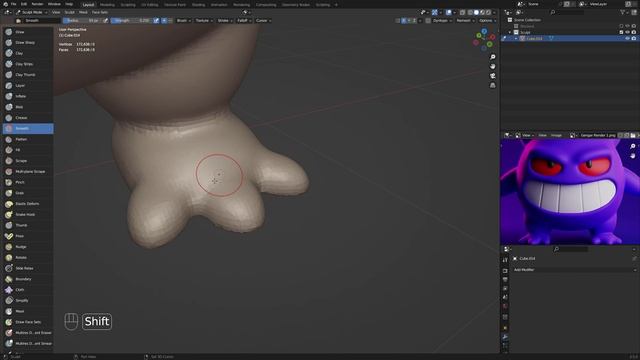Select the Boundary brush
Image resolution: width=640 pixels, height=360 pixels.
(x=28, y=279)
